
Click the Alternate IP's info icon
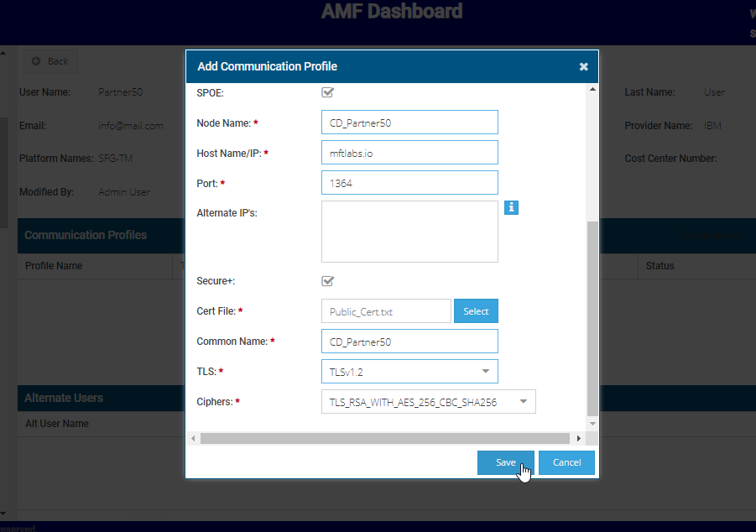[x=511, y=207]
